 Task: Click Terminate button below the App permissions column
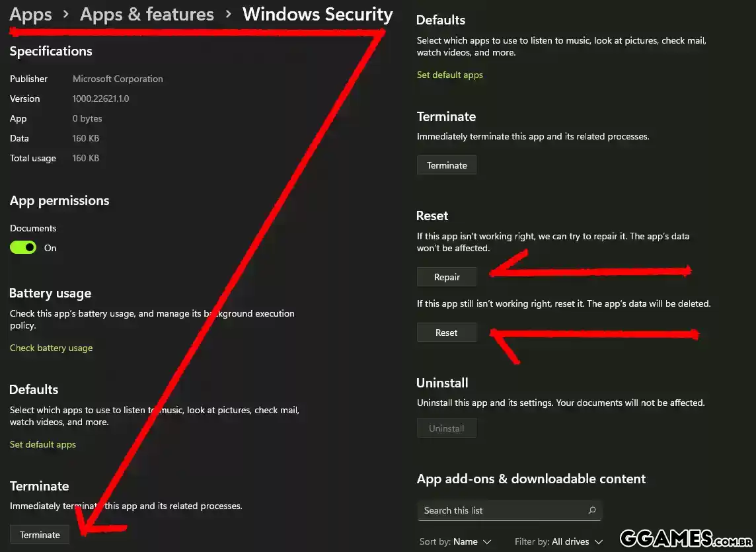coord(40,535)
